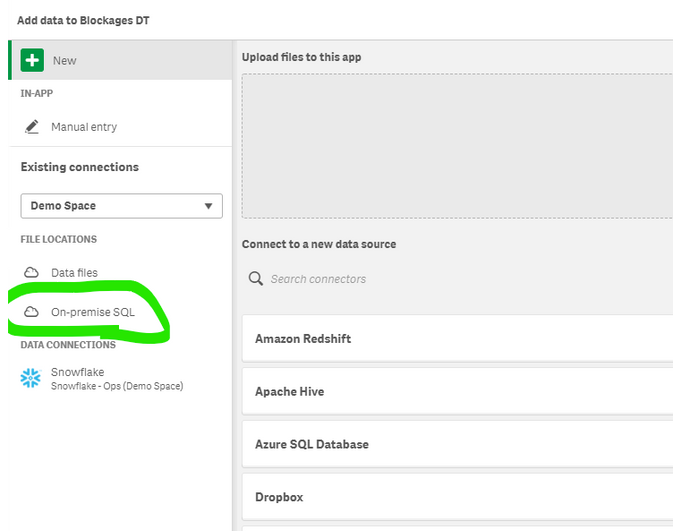673x531 pixels.
Task: Open the Manual entry option
Action: (x=84, y=127)
